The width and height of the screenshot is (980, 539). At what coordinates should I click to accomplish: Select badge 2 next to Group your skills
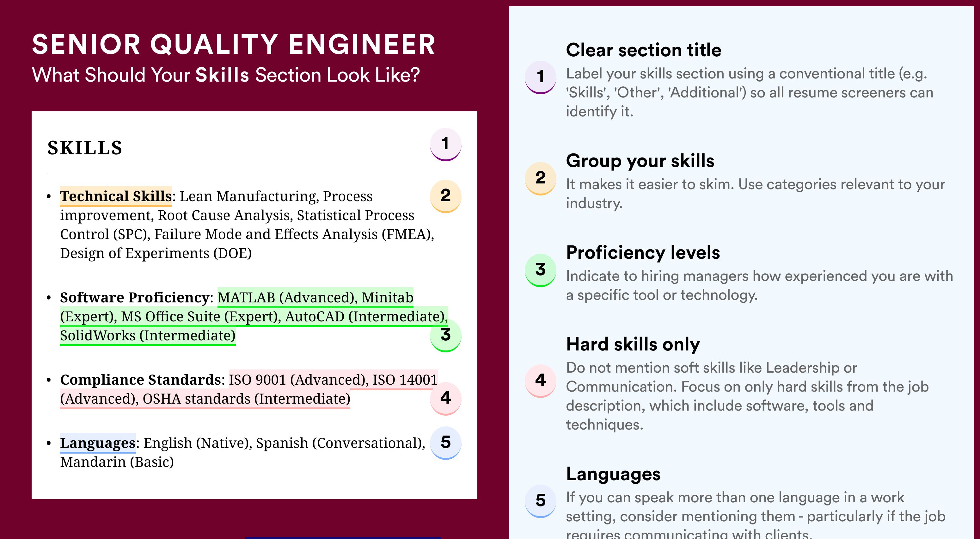point(541,178)
